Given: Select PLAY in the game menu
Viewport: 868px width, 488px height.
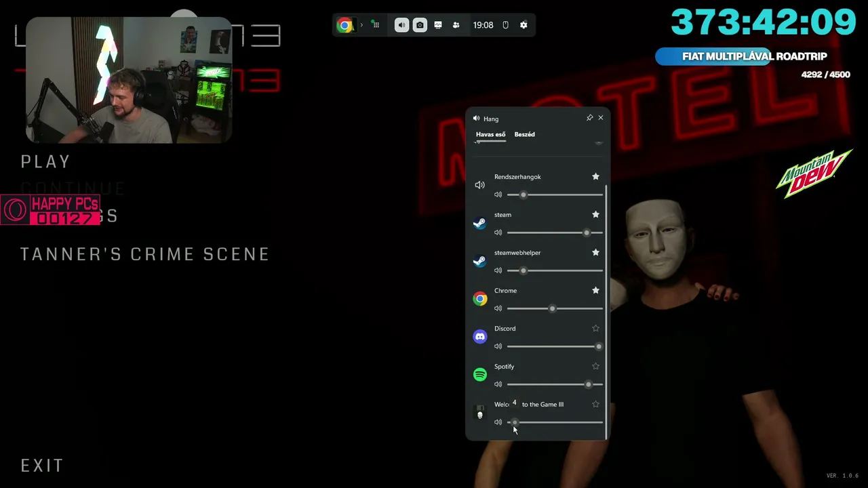Looking at the screenshot, I should (x=45, y=161).
